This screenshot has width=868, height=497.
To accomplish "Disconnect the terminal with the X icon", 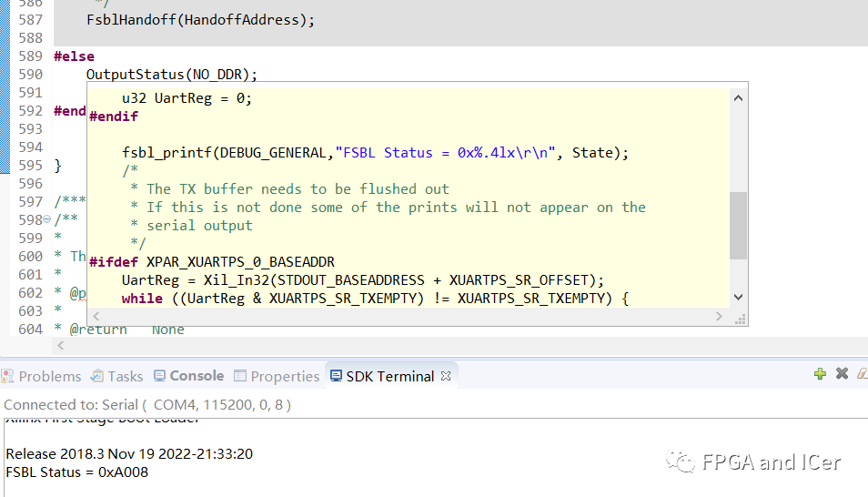I will pyautogui.click(x=842, y=373).
